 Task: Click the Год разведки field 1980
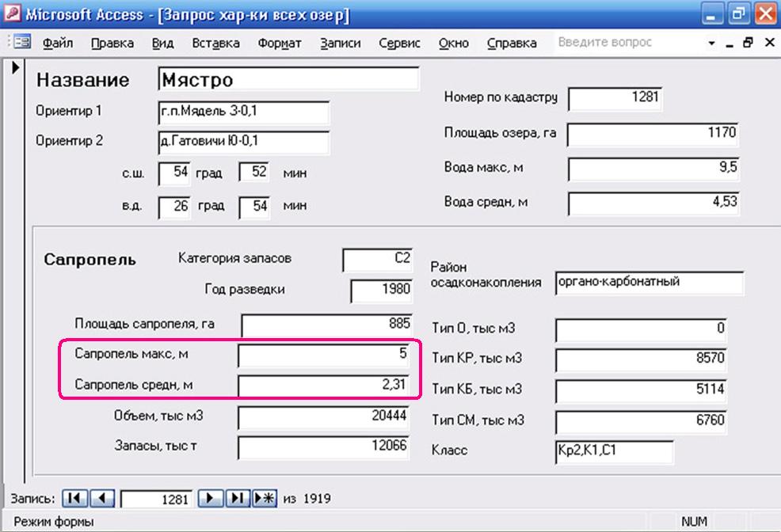coord(382,290)
